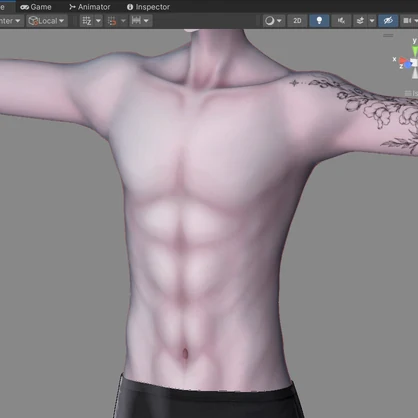Click the gizmo center cube
The height and width of the screenshot is (418, 418).
coord(414,63)
